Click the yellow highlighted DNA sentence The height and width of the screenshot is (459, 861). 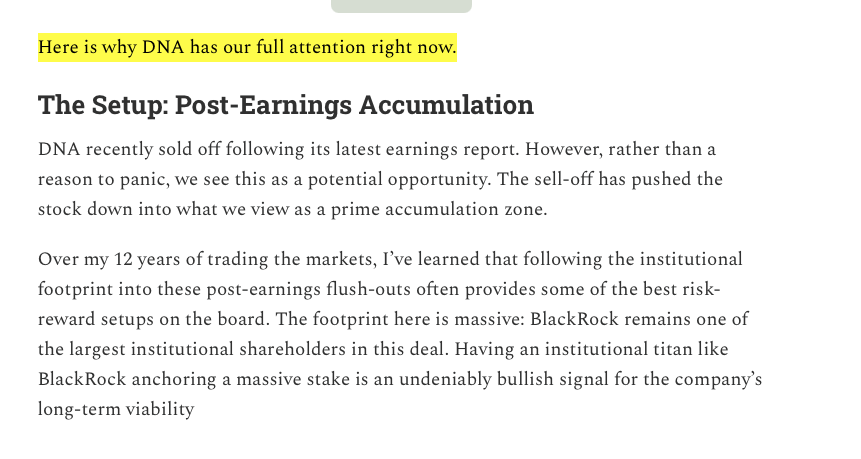click(x=247, y=47)
